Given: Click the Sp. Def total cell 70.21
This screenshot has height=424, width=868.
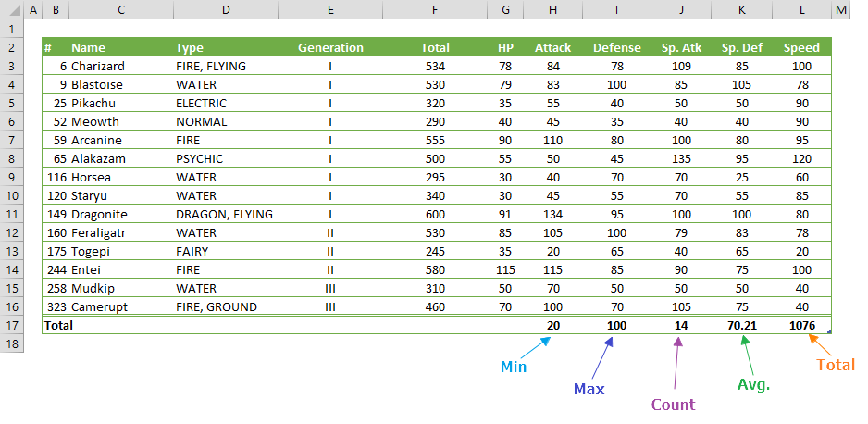Looking at the screenshot, I should (742, 326).
